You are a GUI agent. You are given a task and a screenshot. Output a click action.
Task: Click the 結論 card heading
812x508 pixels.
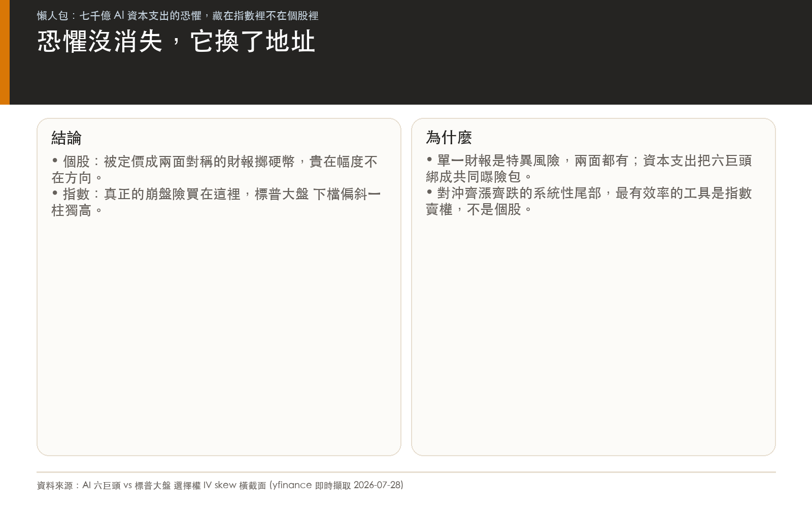pos(66,138)
